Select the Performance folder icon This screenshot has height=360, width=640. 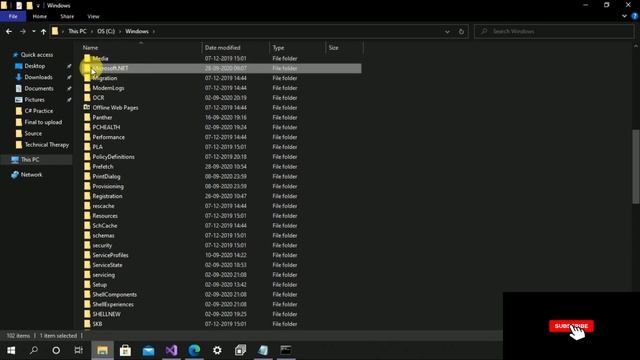(87, 137)
